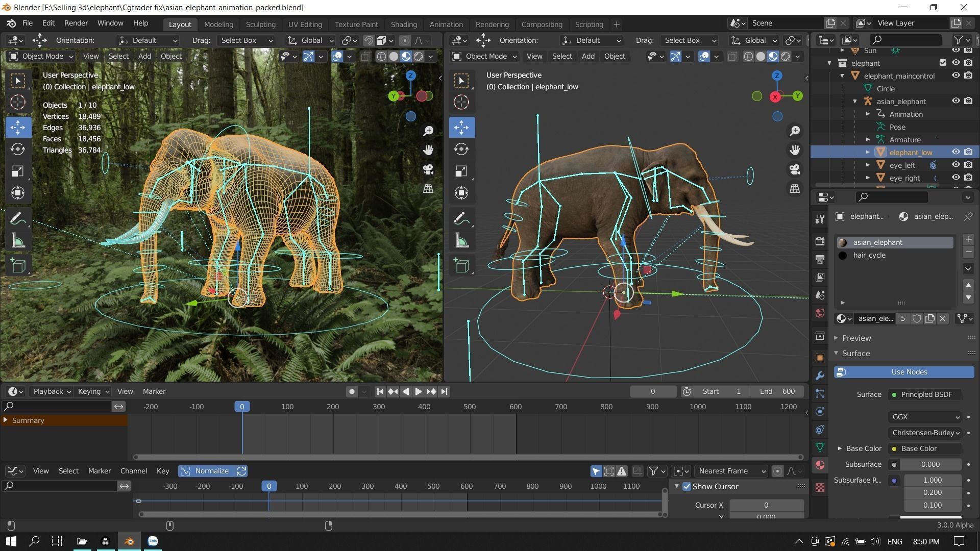Image resolution: width=980 pixels, height=551 pixels.
Task: Remove material slot with minus button
Action: [x=968, y=252]
